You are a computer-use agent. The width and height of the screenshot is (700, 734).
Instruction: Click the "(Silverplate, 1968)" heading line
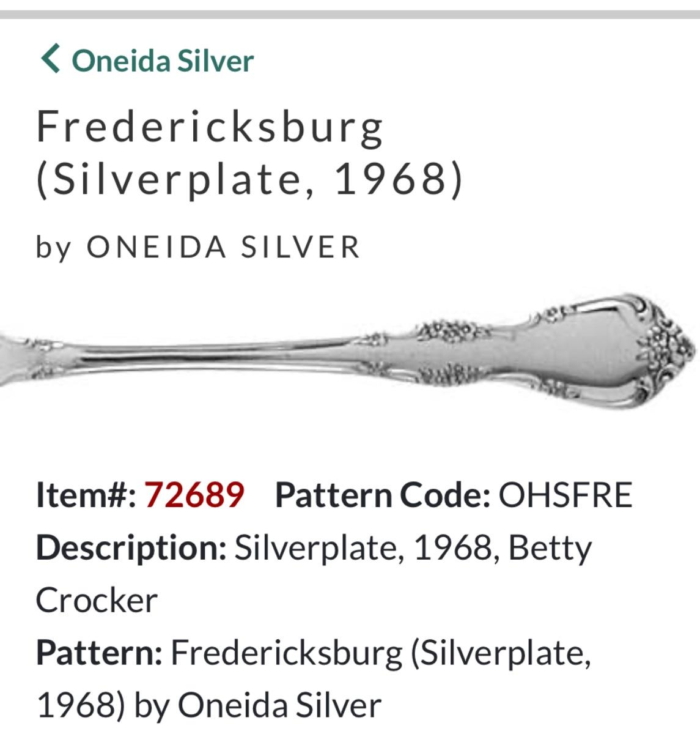click(x=249, y=179)
